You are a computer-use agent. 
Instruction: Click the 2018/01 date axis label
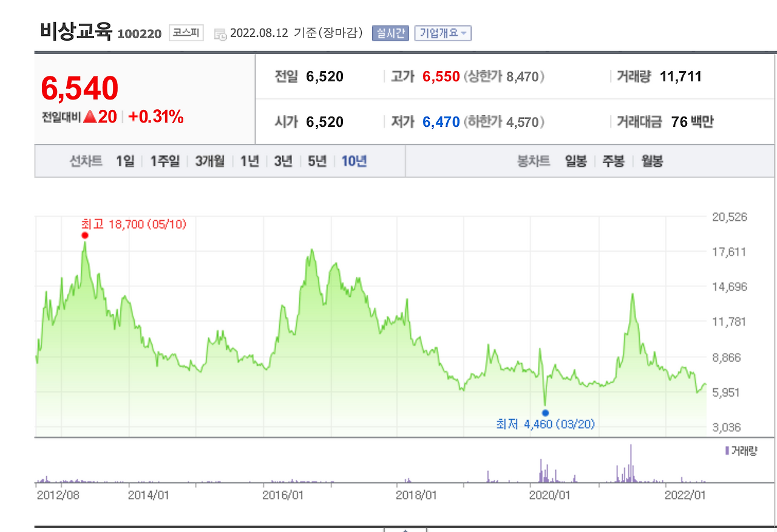pyautogui.click(x=416, y=494)
